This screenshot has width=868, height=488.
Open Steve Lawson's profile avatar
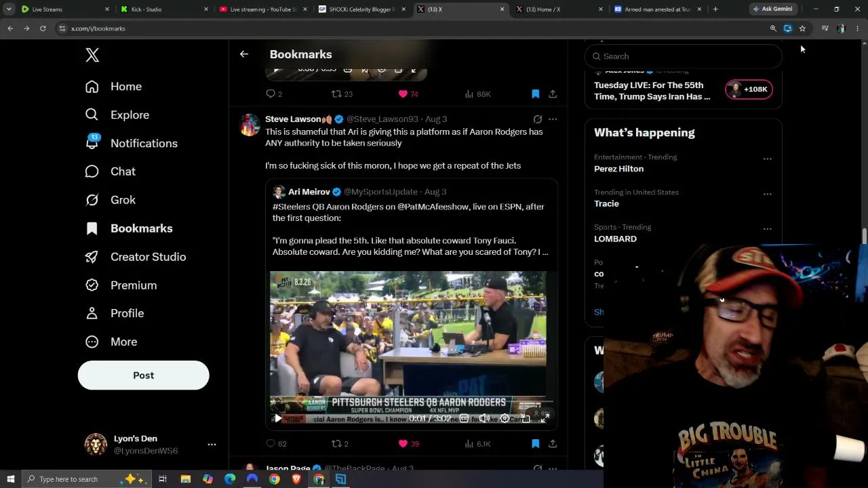(250, 125)
